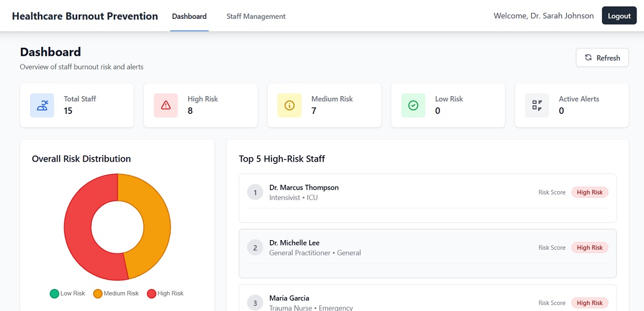Screen dimensions: 644x311
Task: Click the Overall Risk Distribution heading
Action: pyautogui.click(x=81, y=159)
